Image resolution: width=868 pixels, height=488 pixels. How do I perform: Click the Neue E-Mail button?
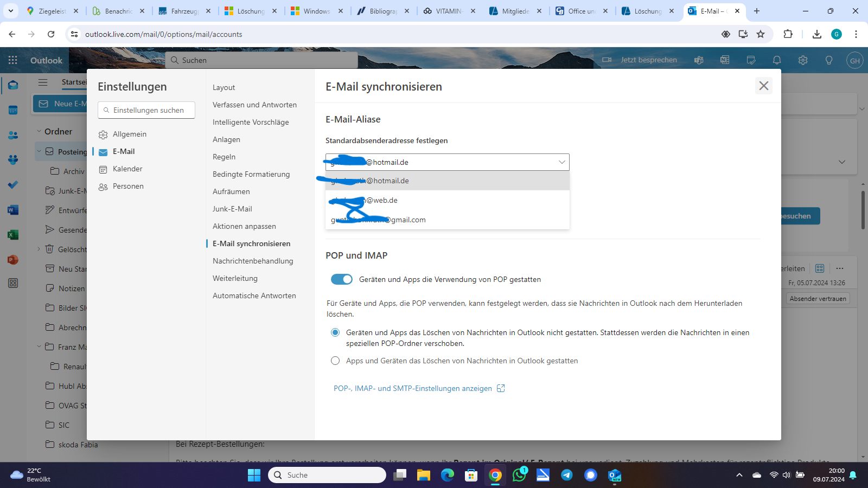(x=60, y=104)
